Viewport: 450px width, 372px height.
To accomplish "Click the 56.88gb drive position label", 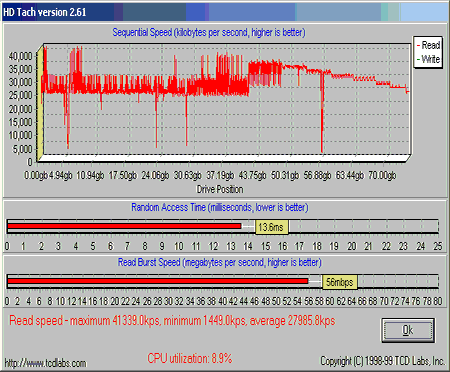I will coord(317,175).
